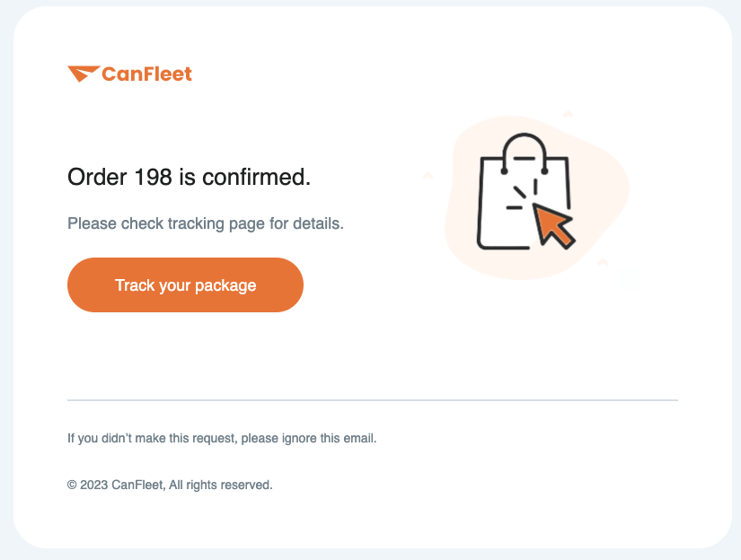Click the shopping bag illustration

coord(524,191)
